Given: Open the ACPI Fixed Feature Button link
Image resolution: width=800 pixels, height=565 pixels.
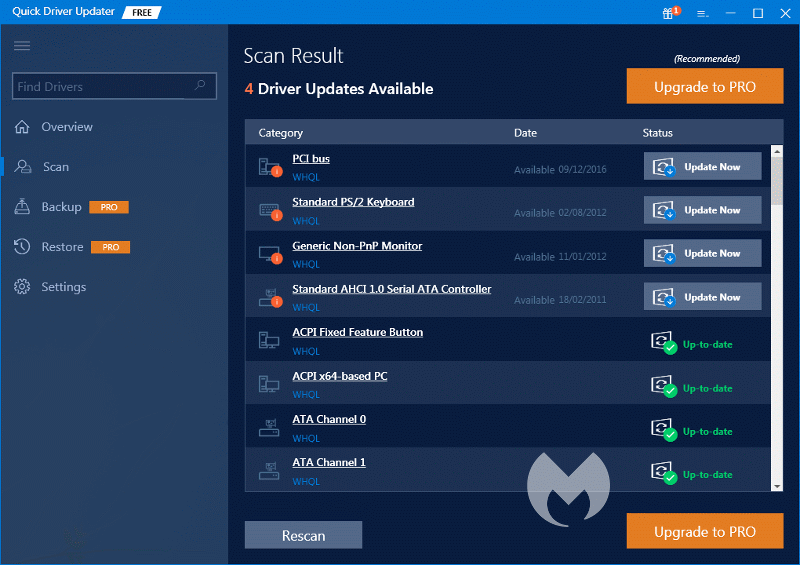Looking at the screenshot, I should point(357,332).
